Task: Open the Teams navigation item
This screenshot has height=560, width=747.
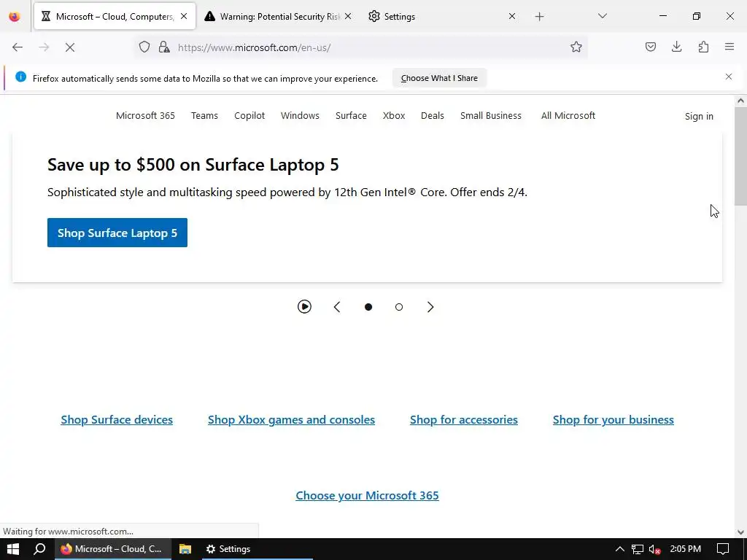Action: pos(204,116)
